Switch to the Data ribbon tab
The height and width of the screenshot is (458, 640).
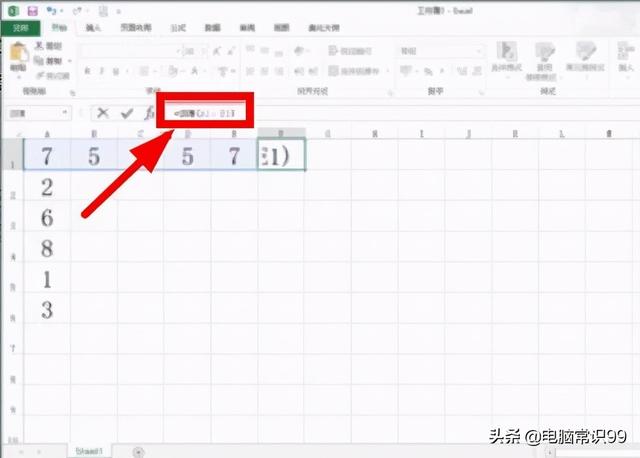pyautogui.click(x=212, y=28)
